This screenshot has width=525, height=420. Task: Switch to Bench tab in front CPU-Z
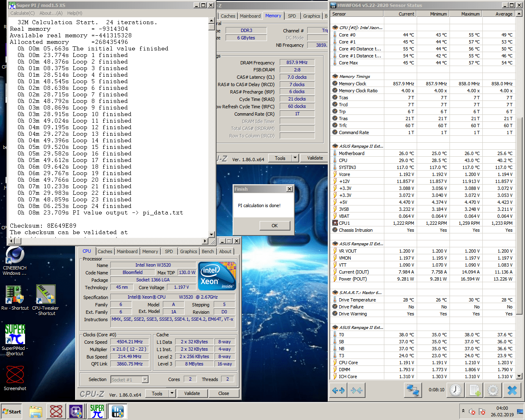[x=208, y=251]
